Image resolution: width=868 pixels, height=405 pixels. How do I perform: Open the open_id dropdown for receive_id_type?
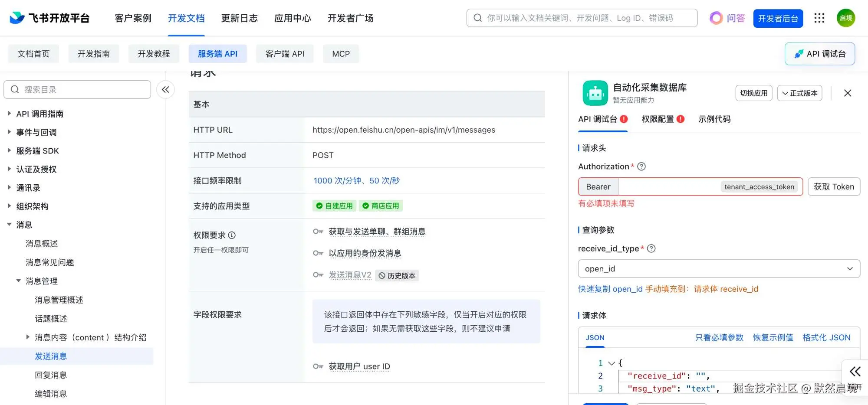tap(719, 268)
